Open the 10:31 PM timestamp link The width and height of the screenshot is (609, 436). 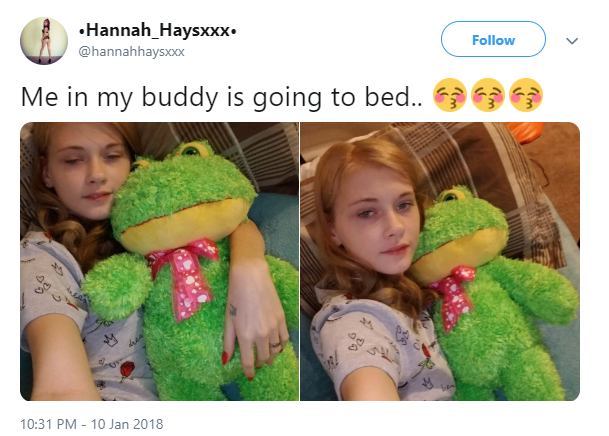click(x=48, y=424)
